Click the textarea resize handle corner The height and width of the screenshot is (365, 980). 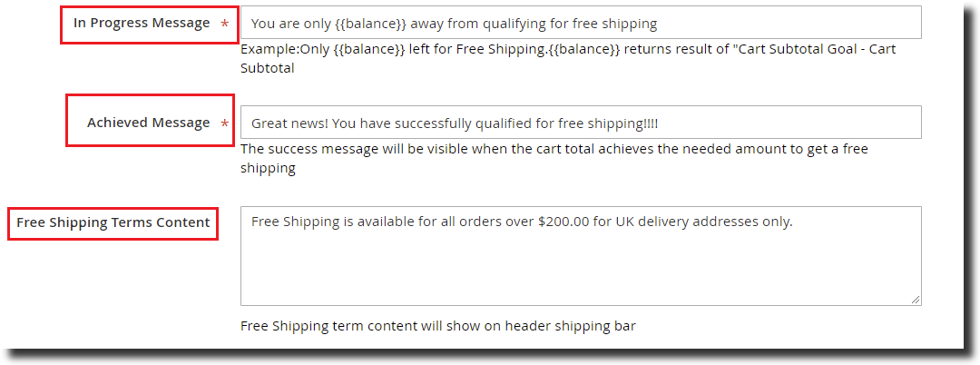pos(916,300)
